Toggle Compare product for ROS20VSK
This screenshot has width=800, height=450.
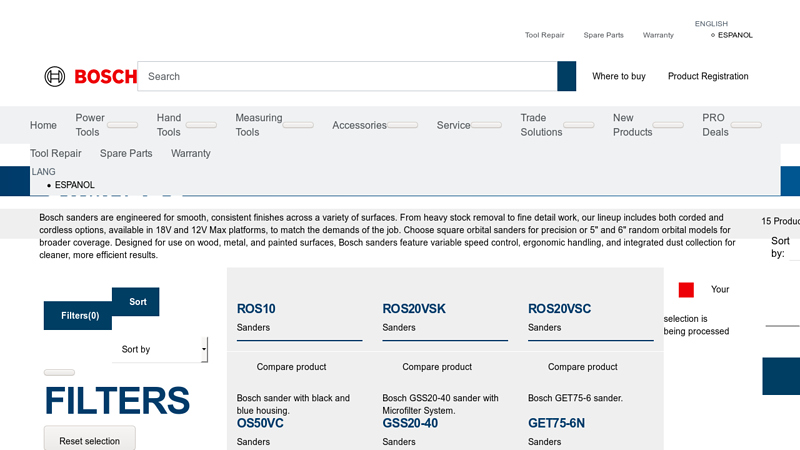click(437, 367)
